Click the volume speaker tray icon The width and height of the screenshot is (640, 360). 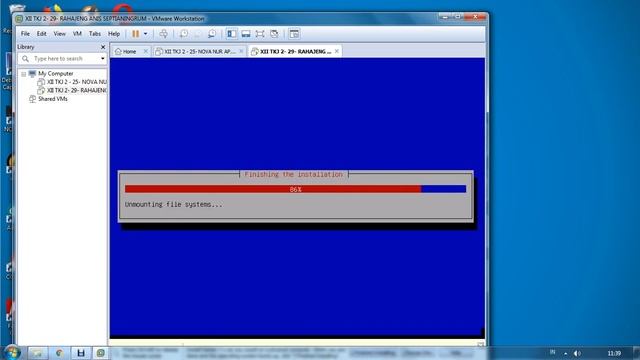[x=577, y=353]
